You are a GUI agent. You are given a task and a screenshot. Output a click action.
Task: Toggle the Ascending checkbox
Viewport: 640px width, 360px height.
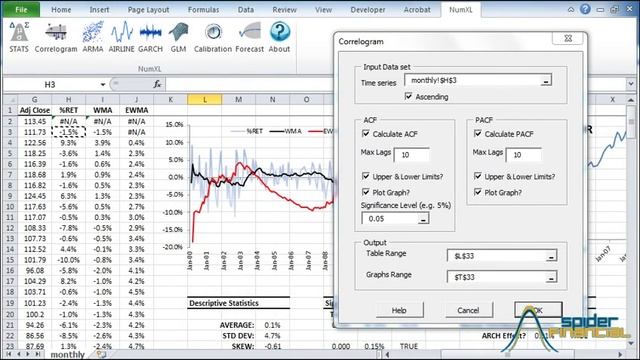coord(408,96)
